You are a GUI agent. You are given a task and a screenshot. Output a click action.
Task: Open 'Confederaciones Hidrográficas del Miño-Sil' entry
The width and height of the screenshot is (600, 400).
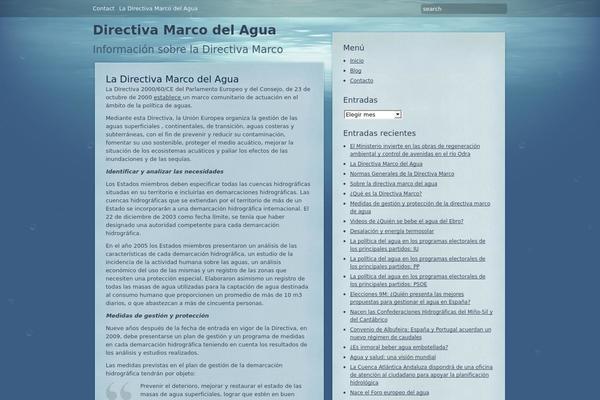[x=421, y=316]
